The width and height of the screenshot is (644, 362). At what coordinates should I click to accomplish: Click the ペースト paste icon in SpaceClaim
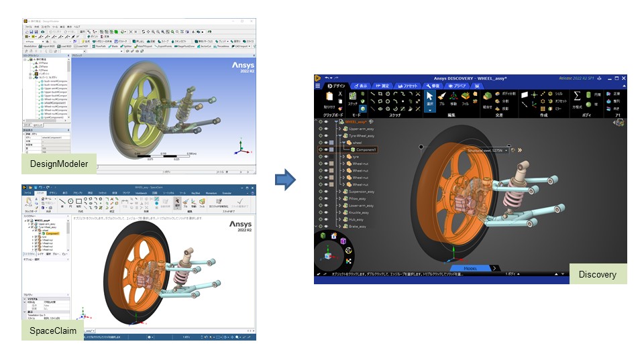point(28,202)
